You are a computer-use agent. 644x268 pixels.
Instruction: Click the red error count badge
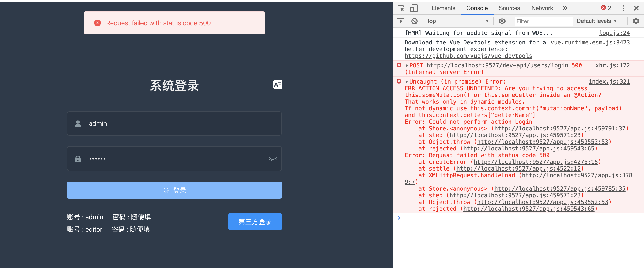coord(606,8)
